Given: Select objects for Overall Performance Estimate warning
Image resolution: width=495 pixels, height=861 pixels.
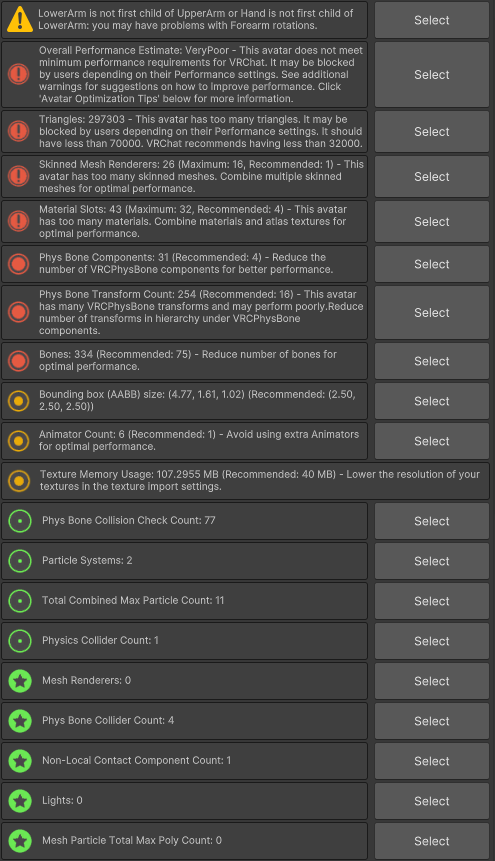Looking at the screenshot, I should 432,75.
